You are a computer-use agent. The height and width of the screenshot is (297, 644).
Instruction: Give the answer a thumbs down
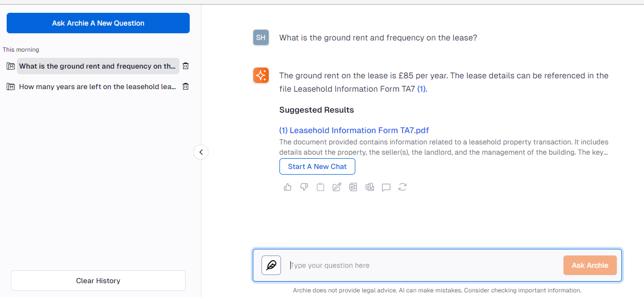pyautogui.click(x=304, y=187)
